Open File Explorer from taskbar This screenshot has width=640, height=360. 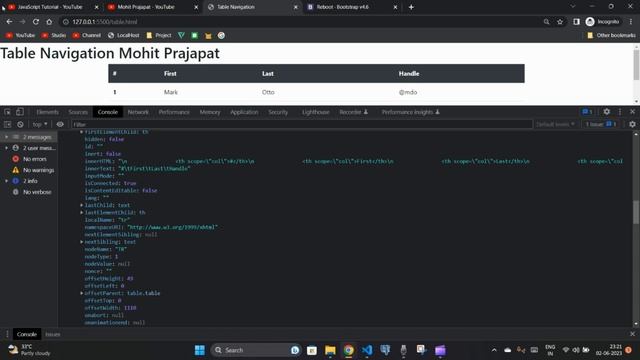pyautogui.click(x=330, y=350)
